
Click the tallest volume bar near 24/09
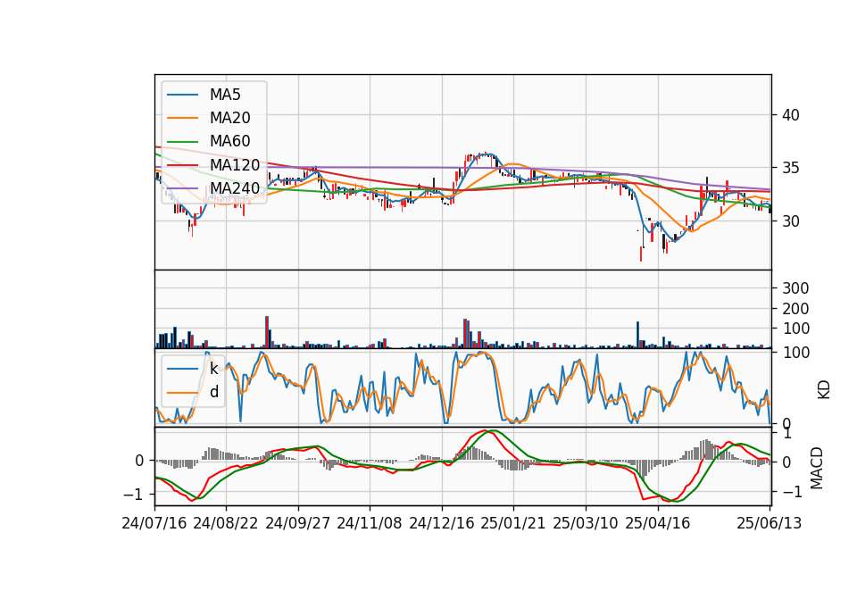pos(267,332)
